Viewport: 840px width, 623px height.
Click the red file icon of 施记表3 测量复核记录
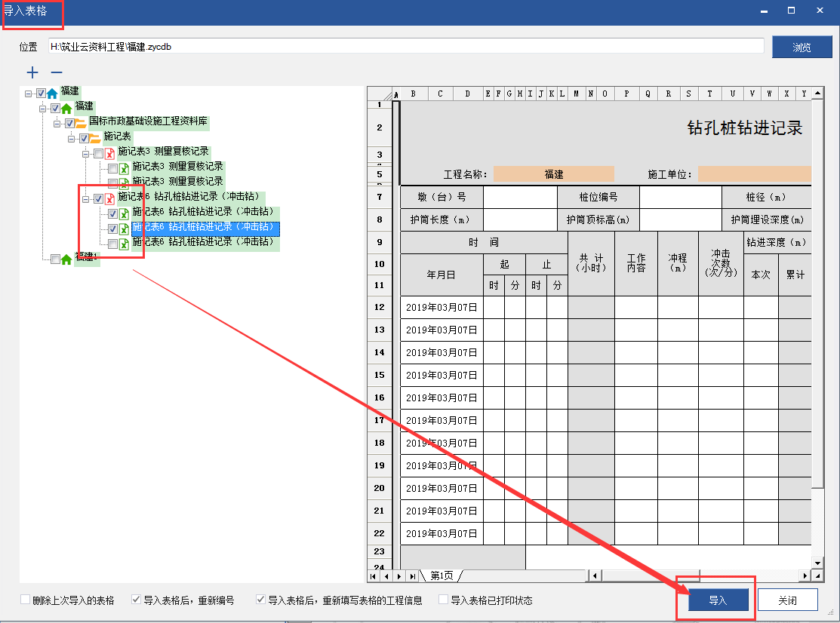[x=109, y=153]
